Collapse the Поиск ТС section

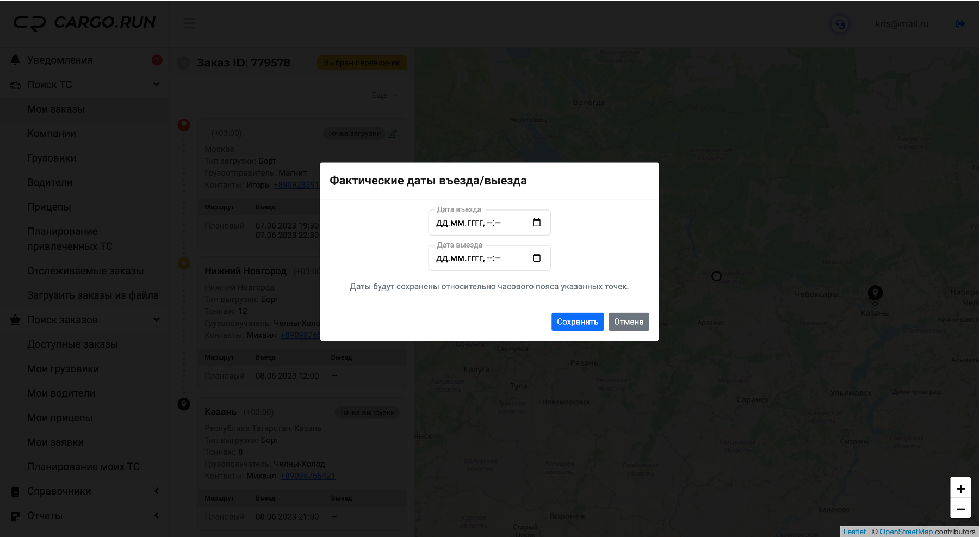pos(156,84)
